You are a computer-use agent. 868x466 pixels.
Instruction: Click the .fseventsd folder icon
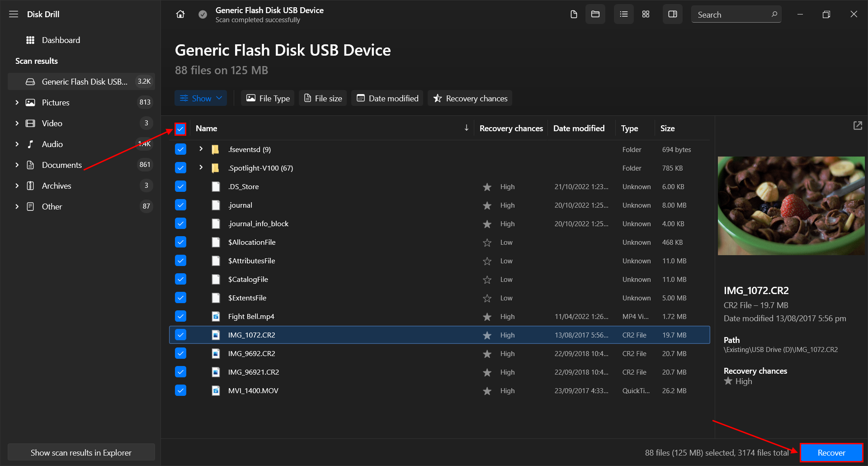point(216,150)
